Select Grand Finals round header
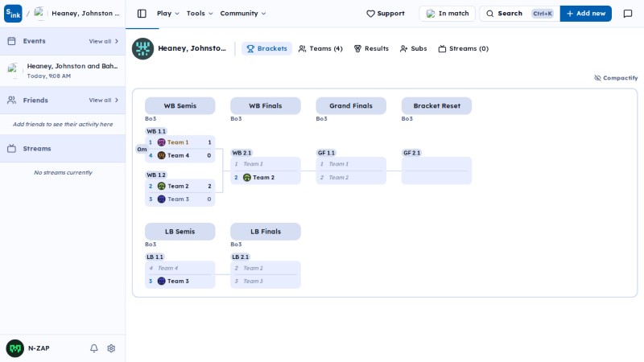644x362 pixels. click(x=351, y=106)
